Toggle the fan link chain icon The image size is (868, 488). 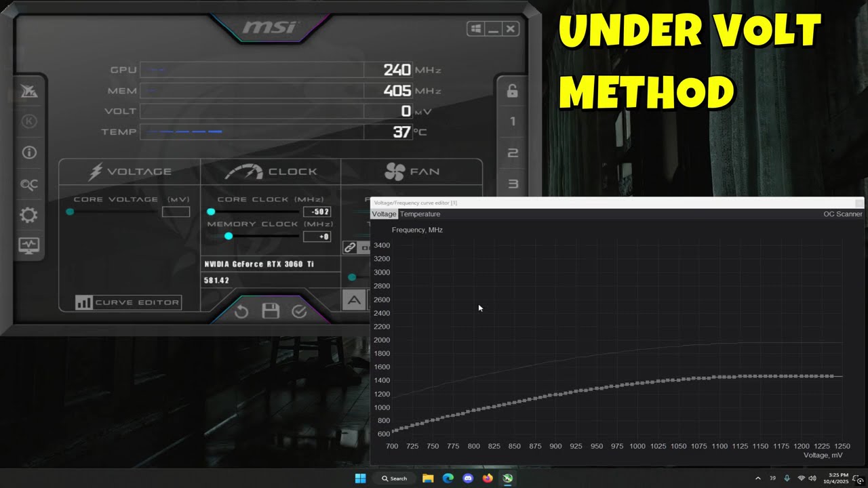(350, 247)
